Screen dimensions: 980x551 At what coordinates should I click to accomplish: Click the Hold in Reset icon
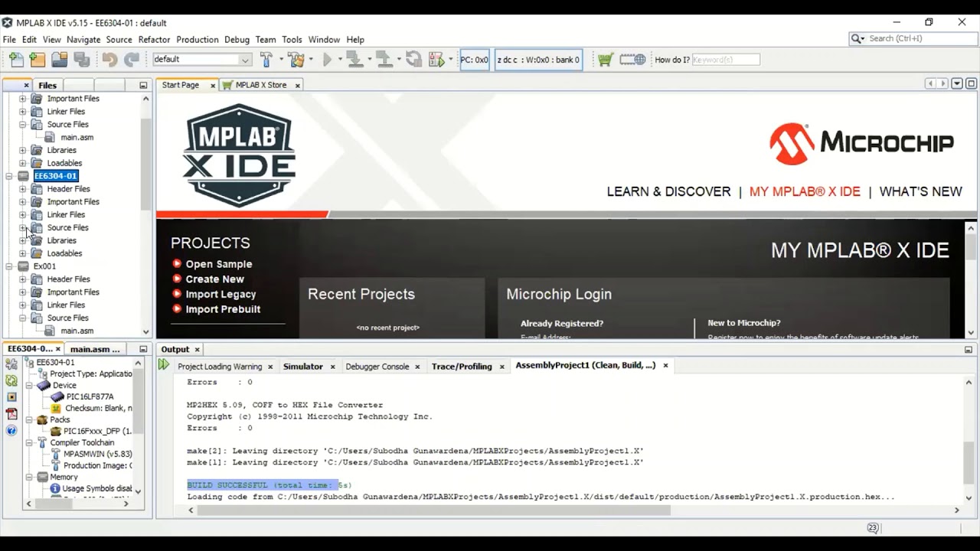click(x=413, y=60)
